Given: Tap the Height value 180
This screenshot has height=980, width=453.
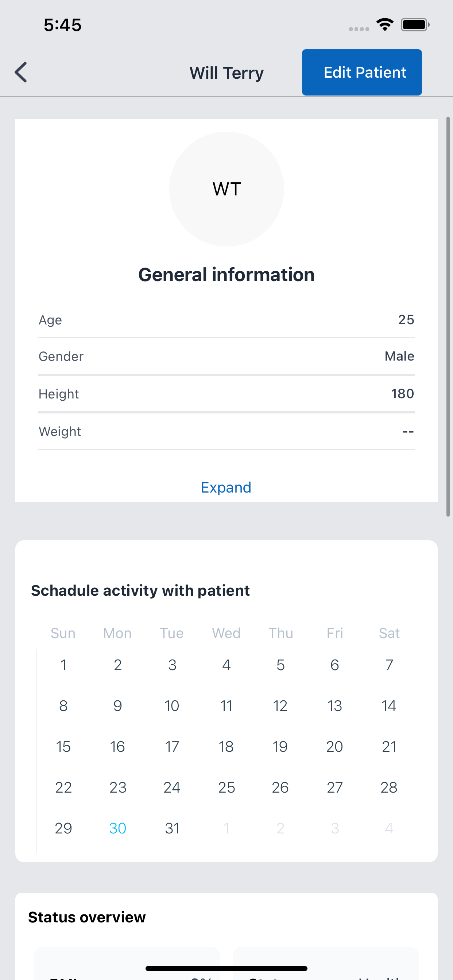Looking at the screenshot, I should pyautogui.click(x=402, y=393).
